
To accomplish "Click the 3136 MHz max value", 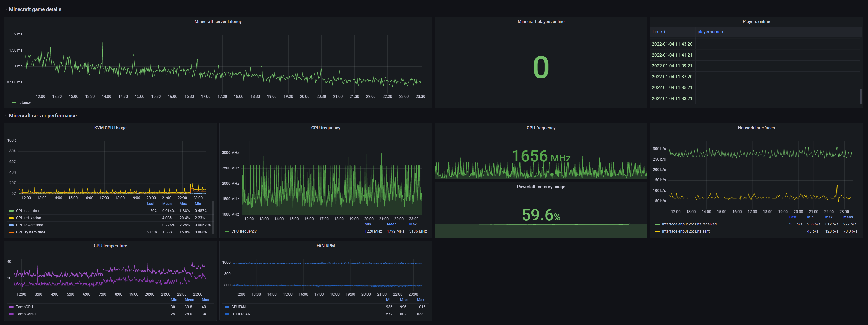I will pos(418,231).
